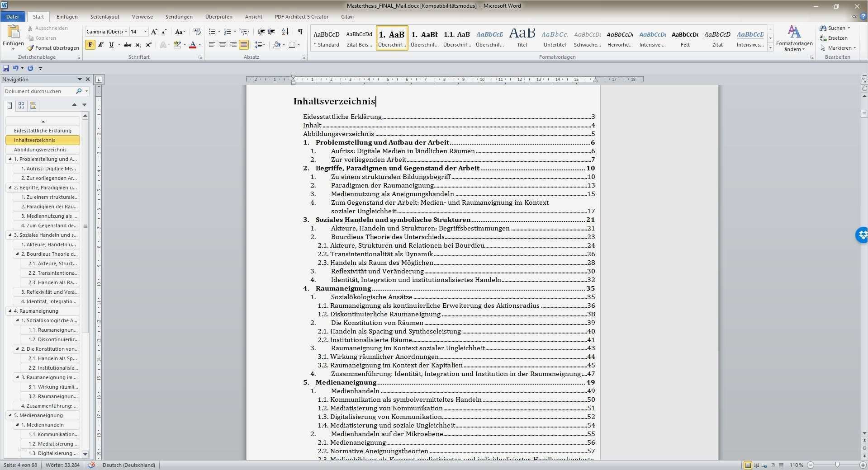The image size is (868, 470).
Task: Toggle bold formatting button
Action: 90,45
